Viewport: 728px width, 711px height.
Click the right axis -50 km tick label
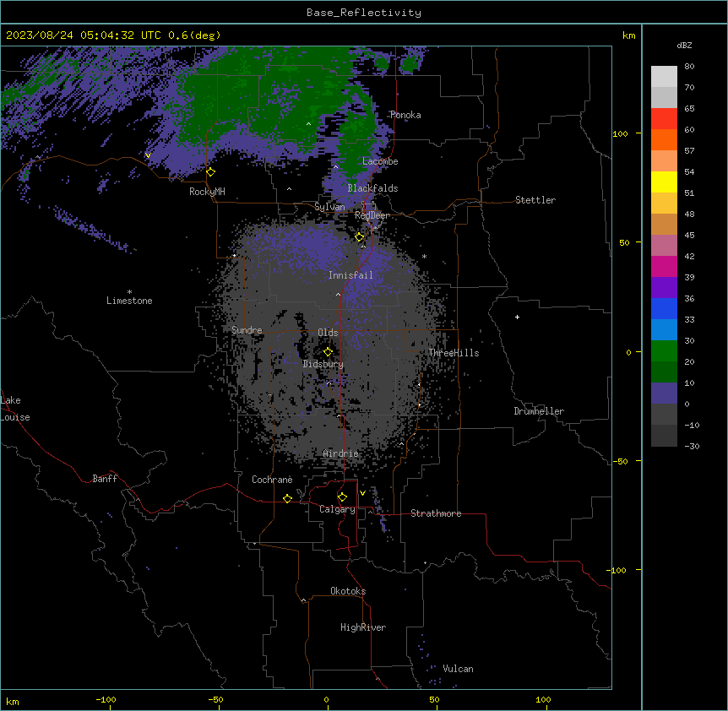pos(620,461)
